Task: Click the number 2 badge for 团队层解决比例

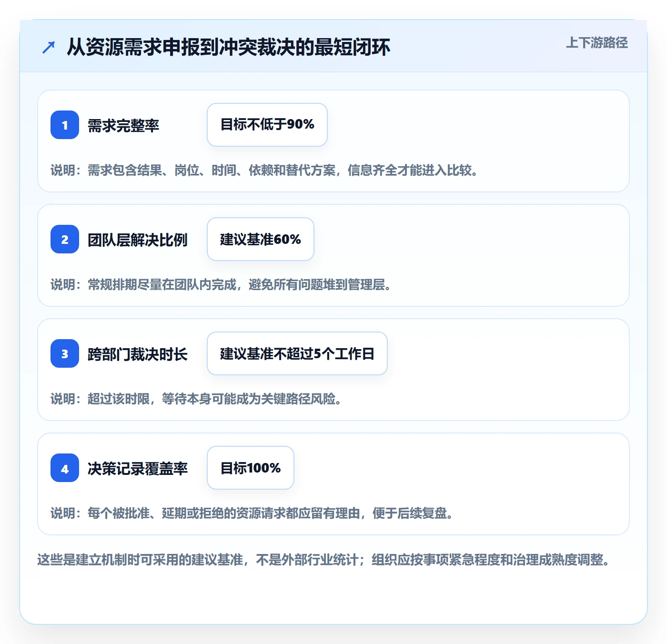Action: pyautogui.click(x=65, y=239)
